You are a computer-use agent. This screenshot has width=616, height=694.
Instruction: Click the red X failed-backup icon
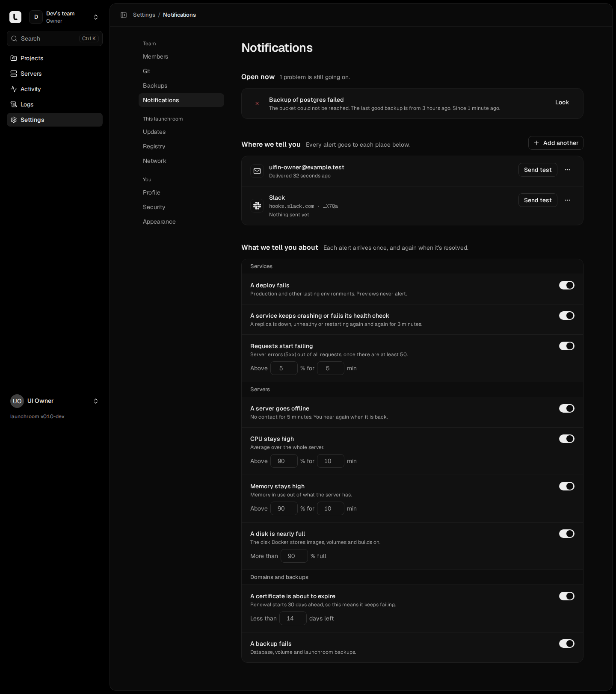[257, 103]
